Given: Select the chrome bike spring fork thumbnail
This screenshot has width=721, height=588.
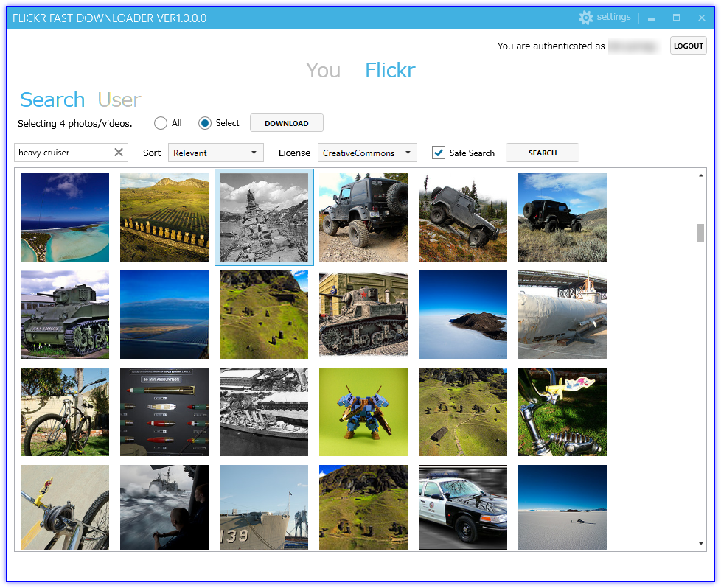Looking at the screenshot, I should click(x=562, y=412).
